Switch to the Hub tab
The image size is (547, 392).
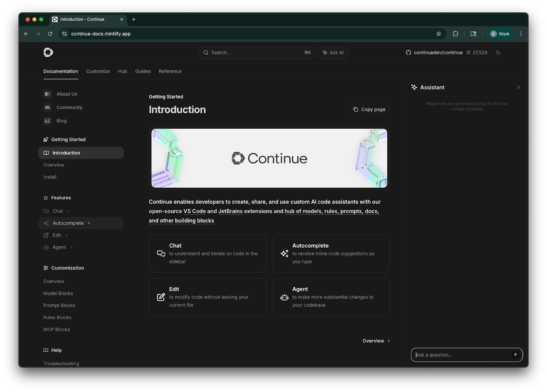tap(122, 71)
